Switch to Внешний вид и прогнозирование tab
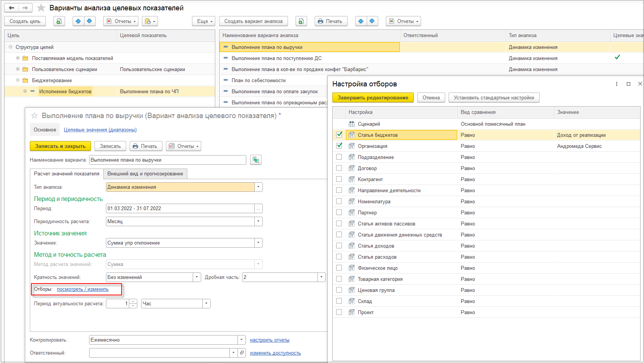 145,174
